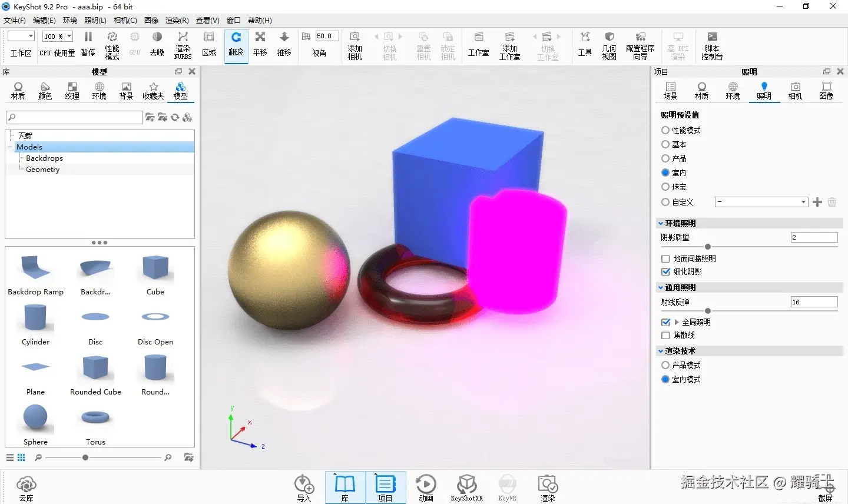
Task: Toggle Global Illumination (全局照明) checkbox
Action: point(665,322)
